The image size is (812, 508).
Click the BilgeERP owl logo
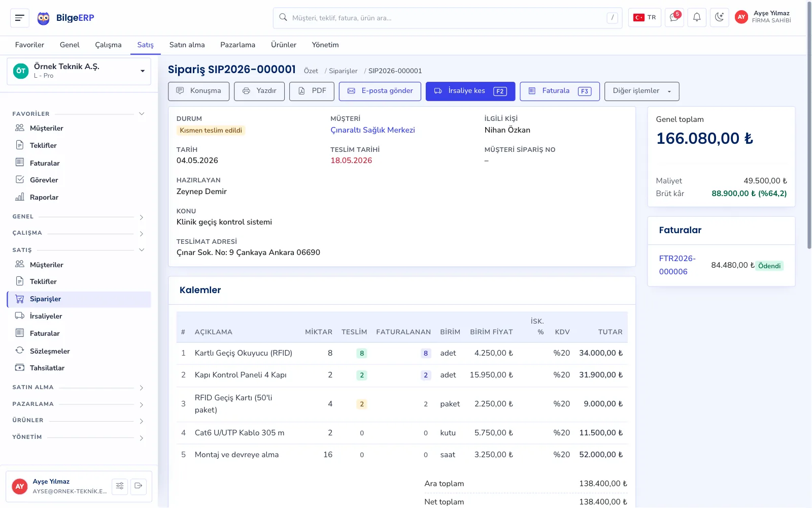click(44, 18)
